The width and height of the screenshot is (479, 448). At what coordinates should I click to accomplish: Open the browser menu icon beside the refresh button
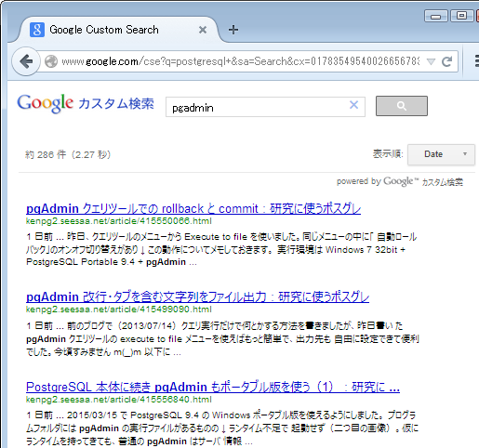click(x=477, y=61)
